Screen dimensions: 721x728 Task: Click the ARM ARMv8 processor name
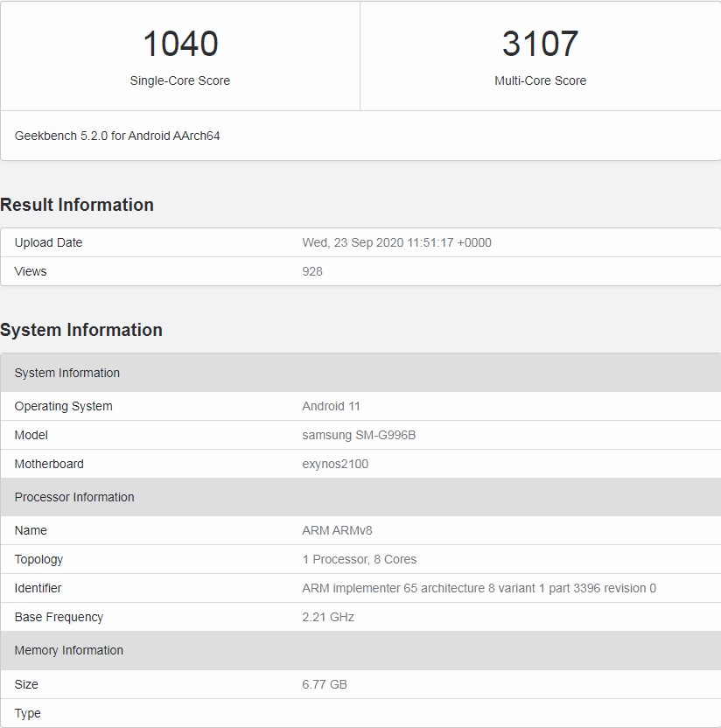[x=337, y=530]
